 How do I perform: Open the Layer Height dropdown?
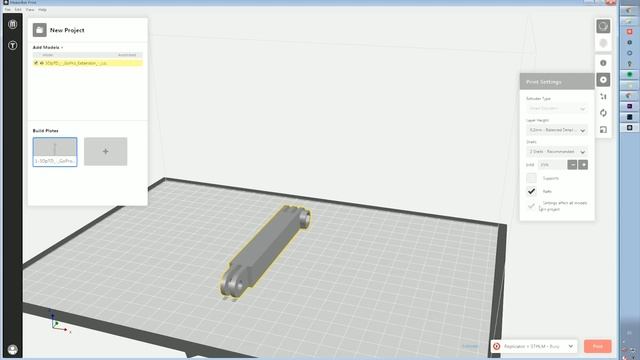[x=557, y=130]
